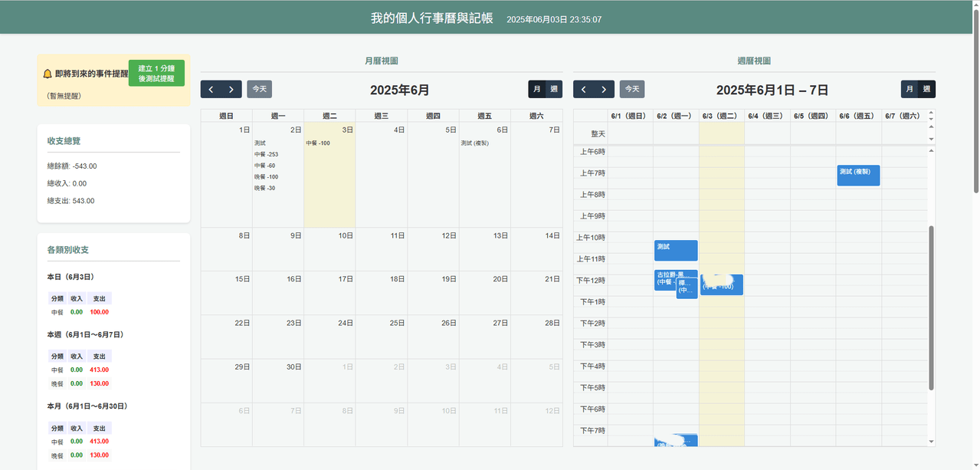This screenshot has width=980, height=470.
Task: Click 總餘額: -543.00 in 收支總覽
Action: 72,166
